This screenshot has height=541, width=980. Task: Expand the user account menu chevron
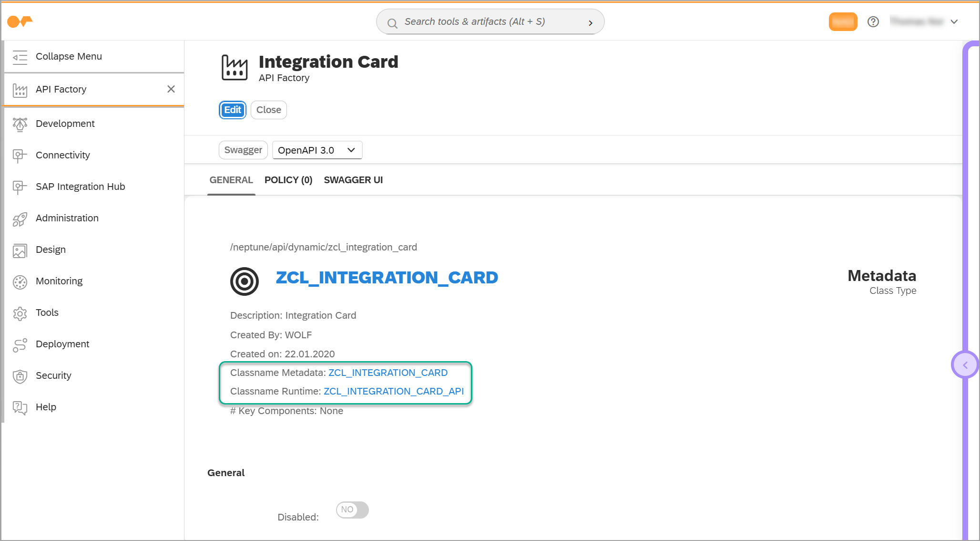[954, 22]
